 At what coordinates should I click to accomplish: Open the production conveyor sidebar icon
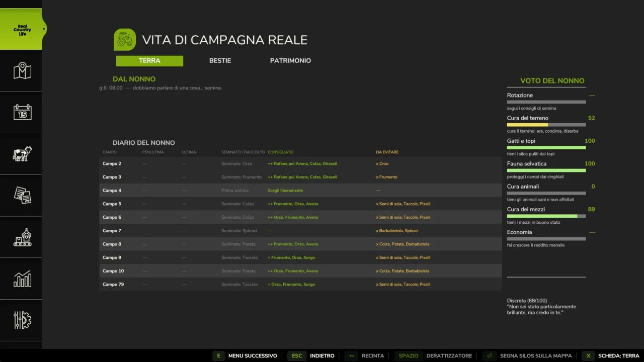pyautogui.click(x=22, y=237)
